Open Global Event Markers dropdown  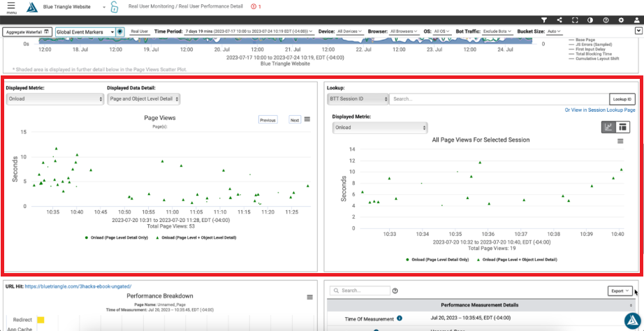click(85, 31)
